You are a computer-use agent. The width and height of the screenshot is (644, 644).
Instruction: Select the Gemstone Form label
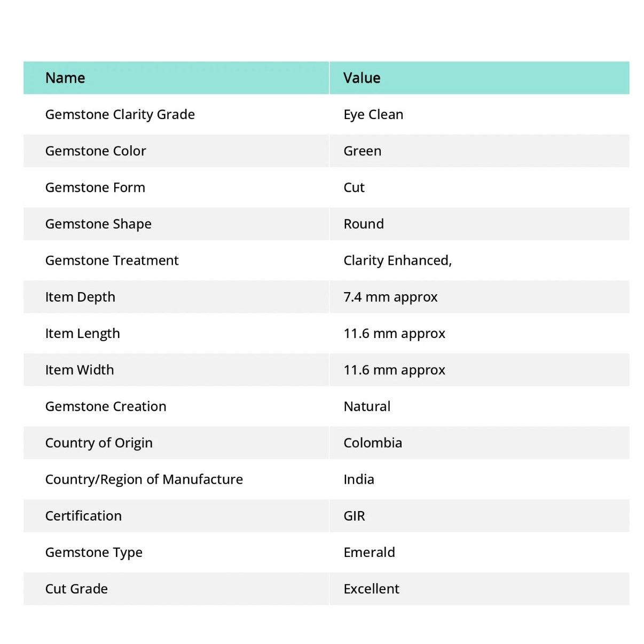pos(95,187)
